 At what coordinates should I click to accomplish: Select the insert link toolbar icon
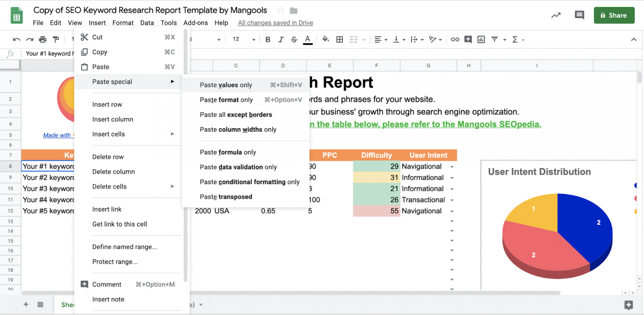pos(455,39)
